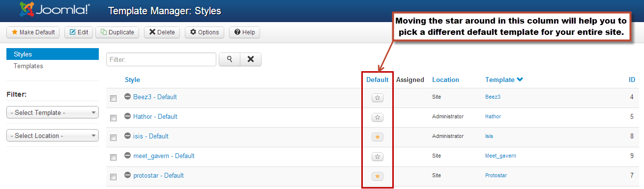Click the meet_gavern default star icon
The height and width of the screenshot is (189, 644).
378,157
